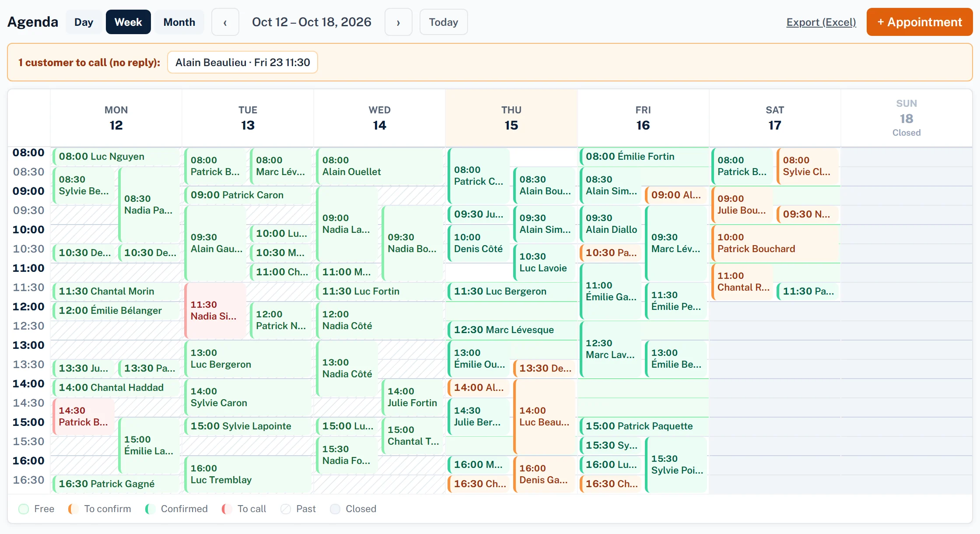
Task: Open 15:00 Patrick Paquette appointment Friday
Action: (643, 426)
